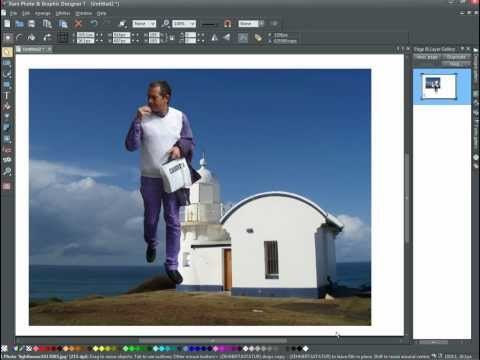Open the Utilities menu

(x=63, y=14)
